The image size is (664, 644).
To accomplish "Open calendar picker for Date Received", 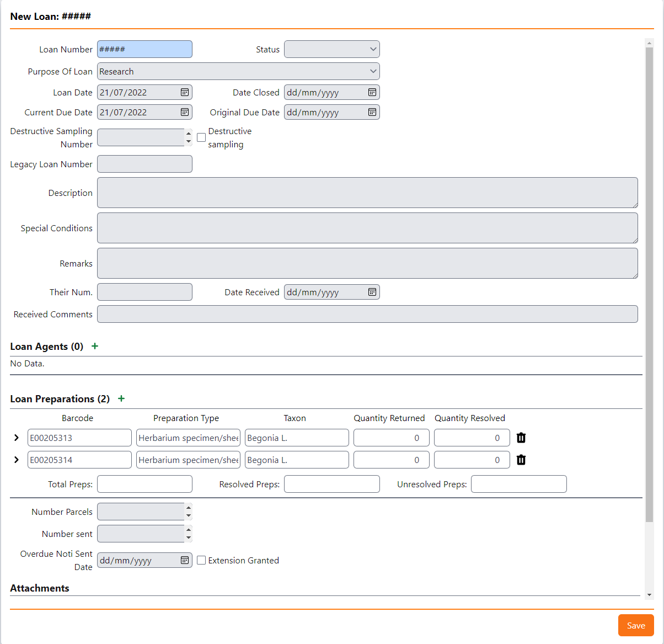I will click(x=372, y=292).
